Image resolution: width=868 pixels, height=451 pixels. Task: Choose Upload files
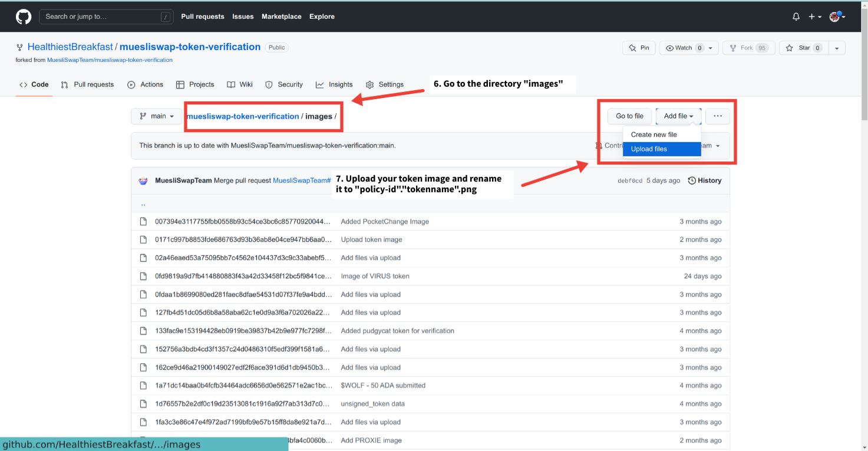[x=662, y=149]
